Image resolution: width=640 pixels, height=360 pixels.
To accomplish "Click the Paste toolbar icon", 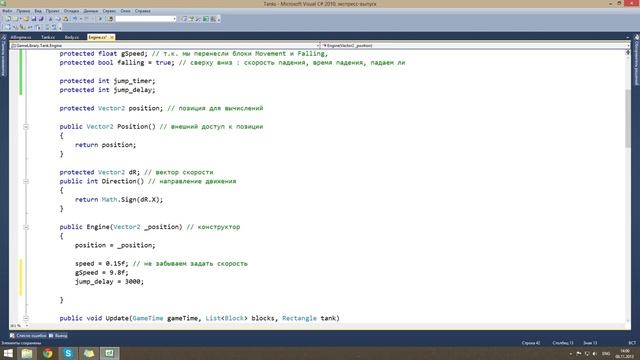I will click(65, 19).
